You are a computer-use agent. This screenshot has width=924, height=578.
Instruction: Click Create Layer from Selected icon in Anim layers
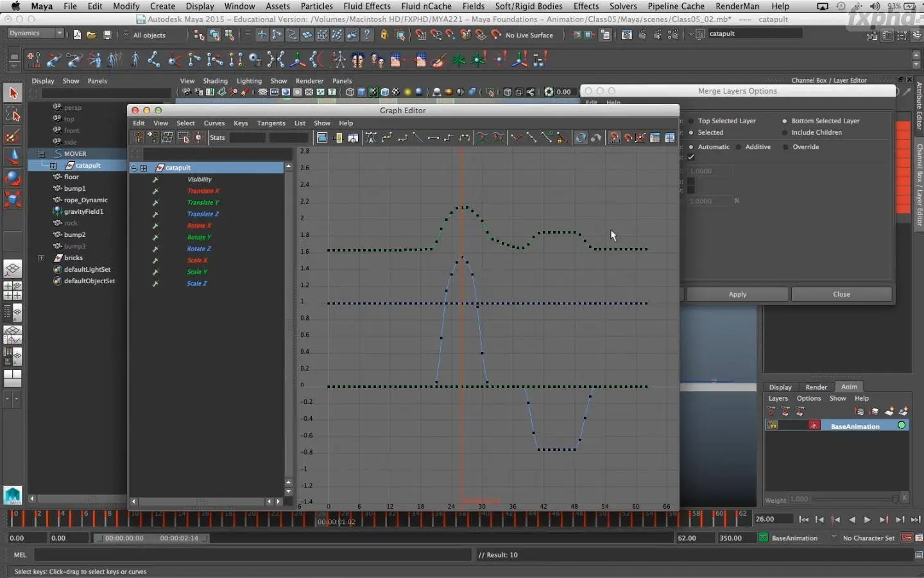tap(904, 412)
